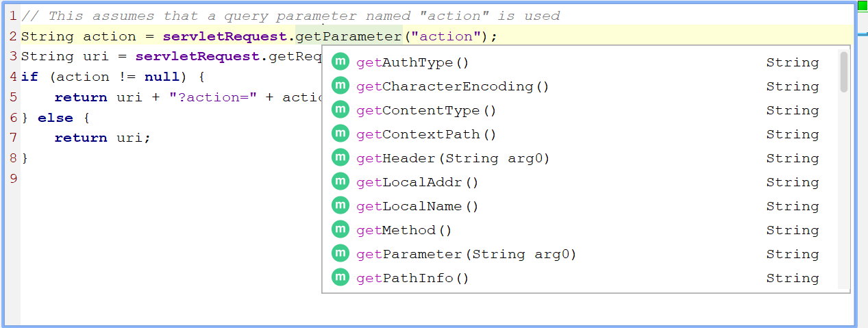Click the green icon next to getMethod()

[340, 229]
